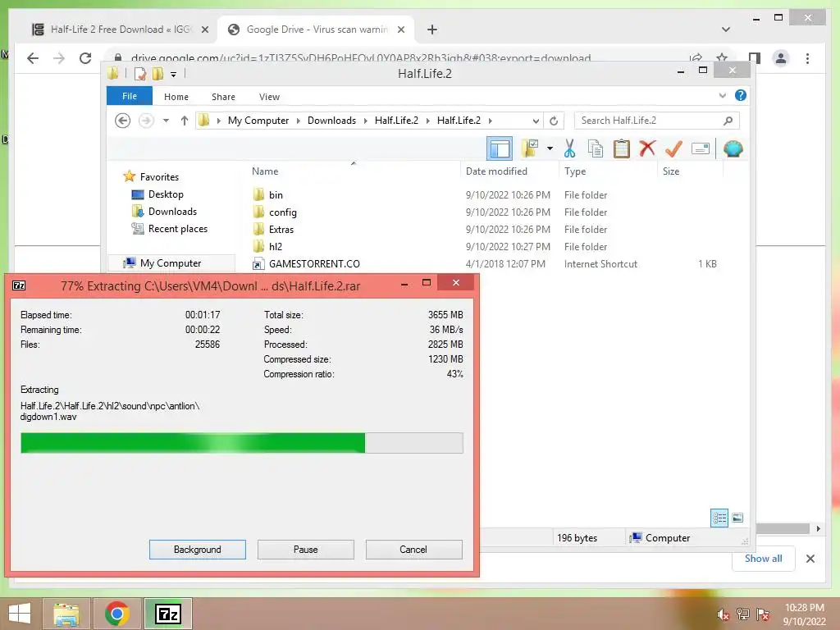This screenshot has width=840, height=630.
Task: Open the Home ribbon tab
Action: point(176,97)
